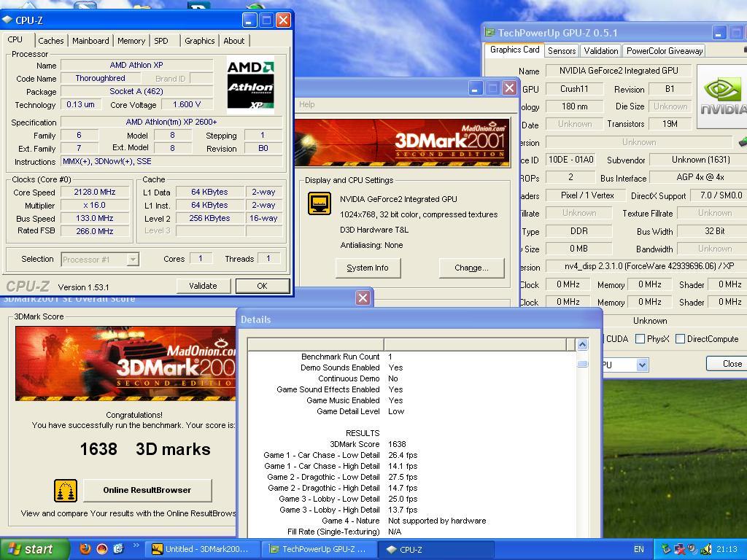Minimize the 3DMark2001 main window
This screenshot has width=747, height=560.
tap(475, 87)
